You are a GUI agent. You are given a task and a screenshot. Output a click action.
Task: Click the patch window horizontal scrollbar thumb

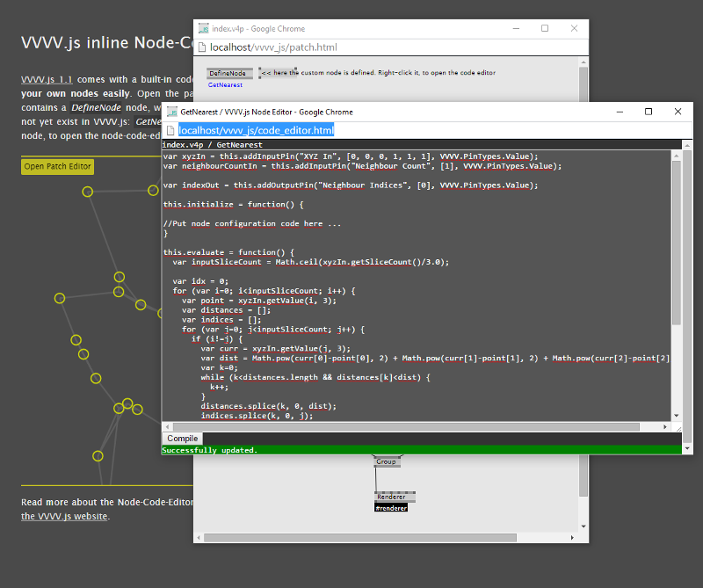pos(360,537)
